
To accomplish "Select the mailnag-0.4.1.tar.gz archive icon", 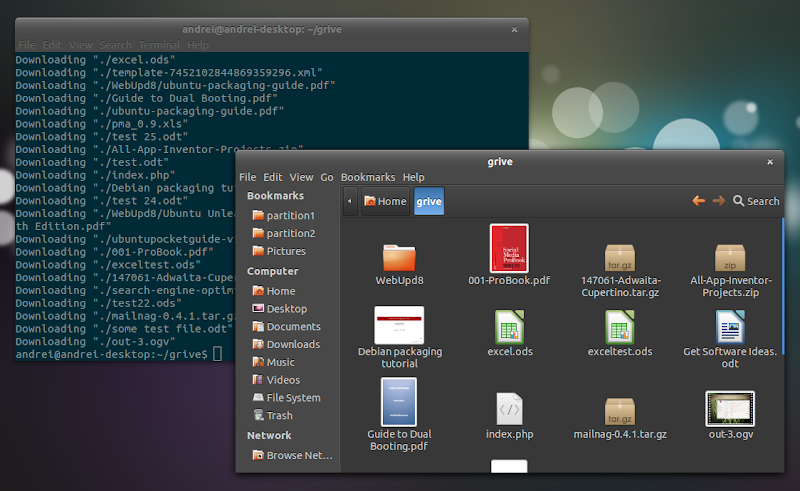I will pyautogui.click(x=620, y=410).
